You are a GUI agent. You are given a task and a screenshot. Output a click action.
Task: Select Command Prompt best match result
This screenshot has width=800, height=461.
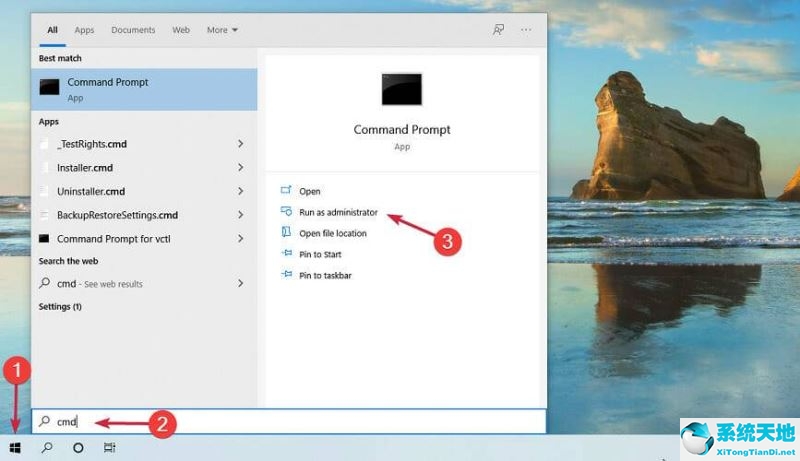coord(144,89)
